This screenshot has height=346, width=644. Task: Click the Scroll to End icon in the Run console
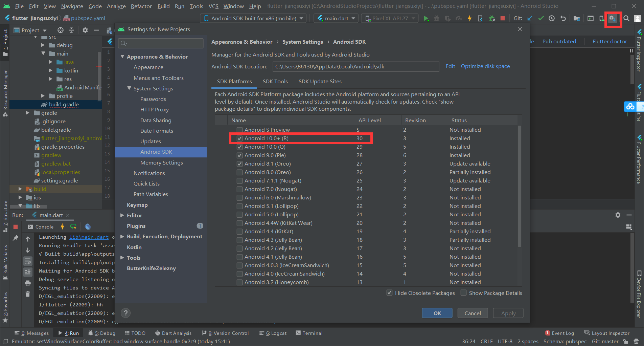coord(28,272)
